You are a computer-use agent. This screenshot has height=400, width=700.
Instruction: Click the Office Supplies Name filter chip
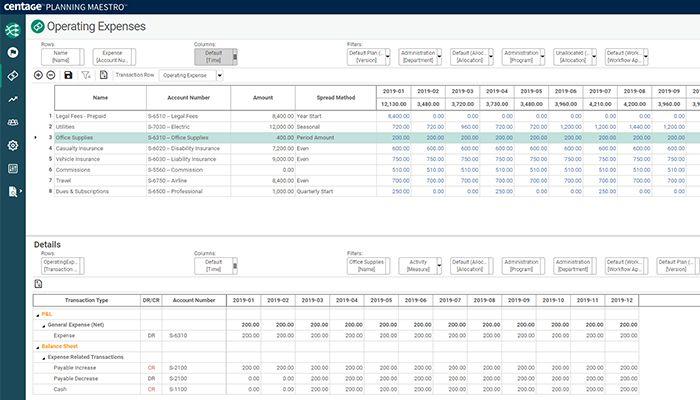pos(369,266)
